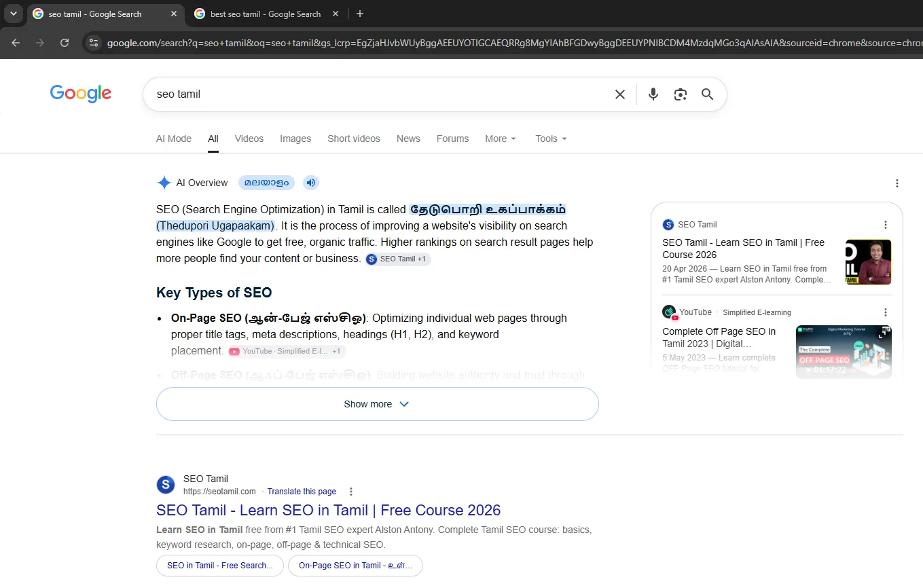Open 'SEO in Tamil - Free Search...' sitelink
The height and width of the screenshot is (588, 923).
220,566
